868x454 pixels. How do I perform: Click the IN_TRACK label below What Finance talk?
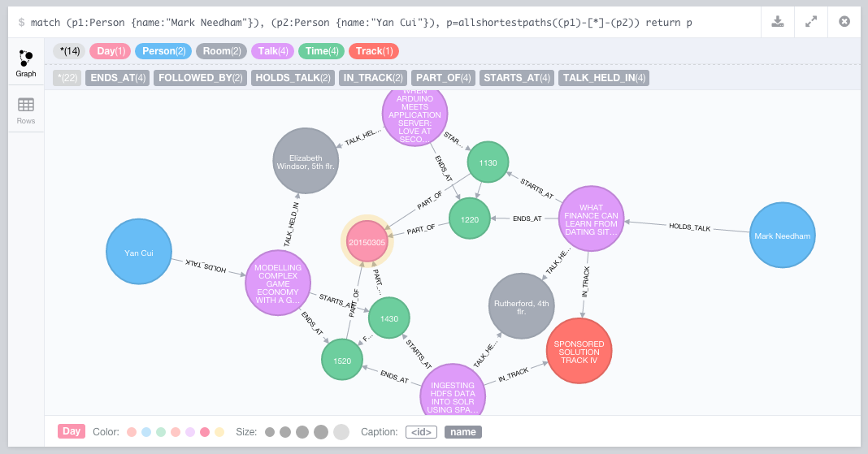pyautogui.click(x=586, y=282)
